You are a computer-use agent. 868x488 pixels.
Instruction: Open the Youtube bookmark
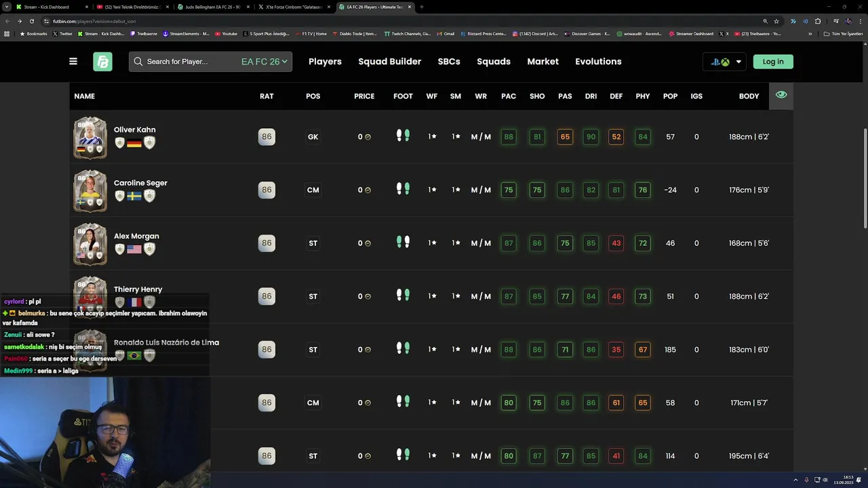[226, 33]
